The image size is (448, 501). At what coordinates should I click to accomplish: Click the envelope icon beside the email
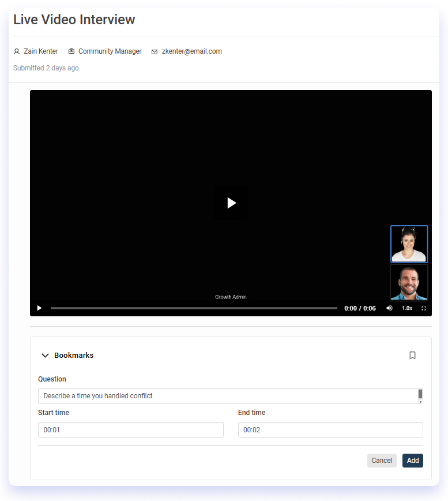coord(155,52)
